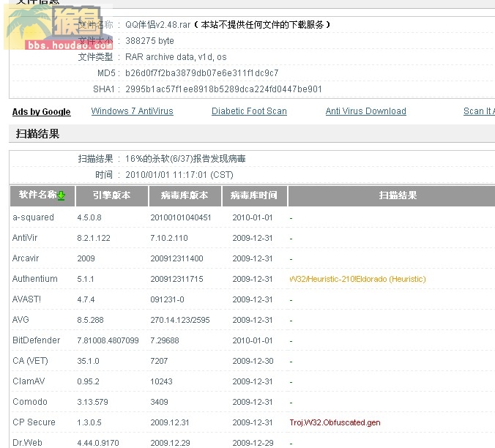Select file type RAR archive data text
Screen dimensions: 495x448
[176, 57]
